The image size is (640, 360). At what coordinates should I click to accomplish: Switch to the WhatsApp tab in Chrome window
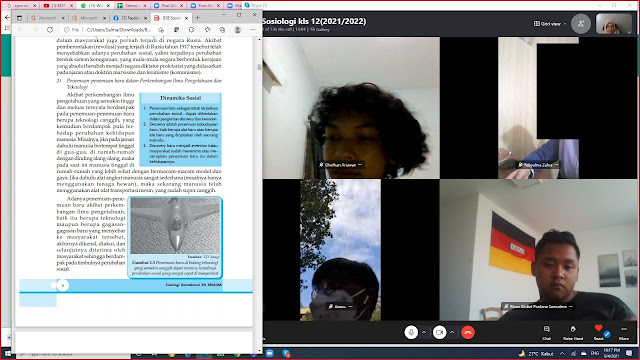(x=96, y=6)
